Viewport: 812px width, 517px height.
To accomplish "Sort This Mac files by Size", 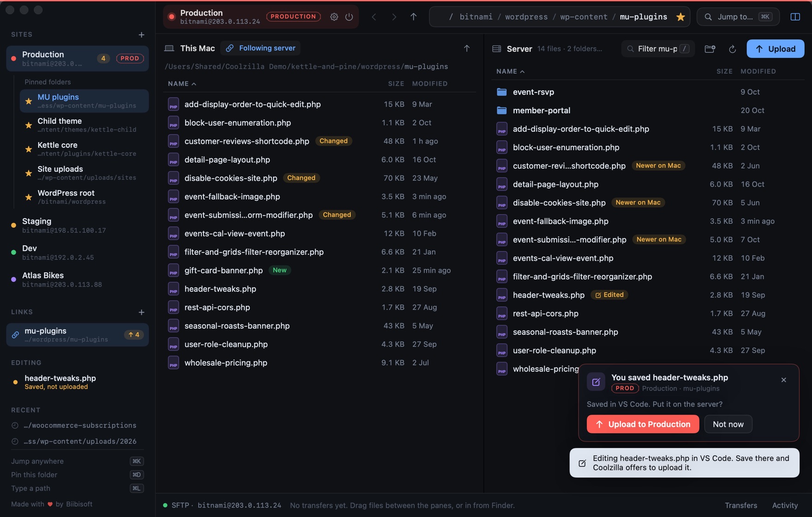I will [396, 84].
